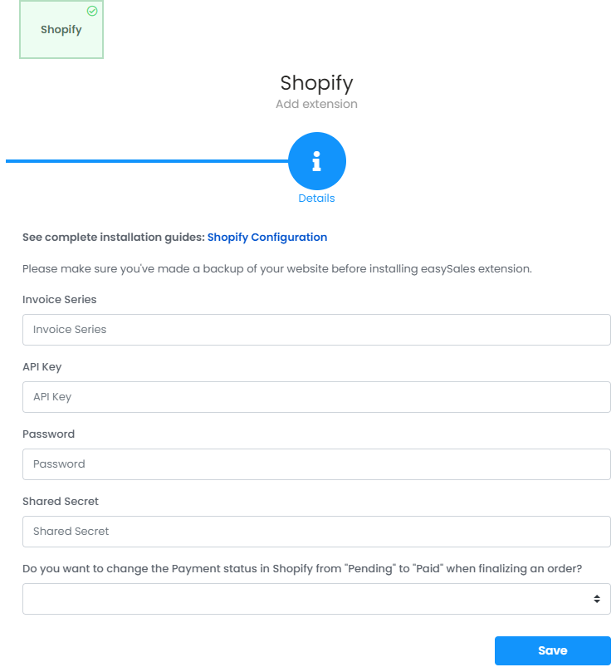
Task: Open the Shopify Configuration guide link
Action: (267, 237)
